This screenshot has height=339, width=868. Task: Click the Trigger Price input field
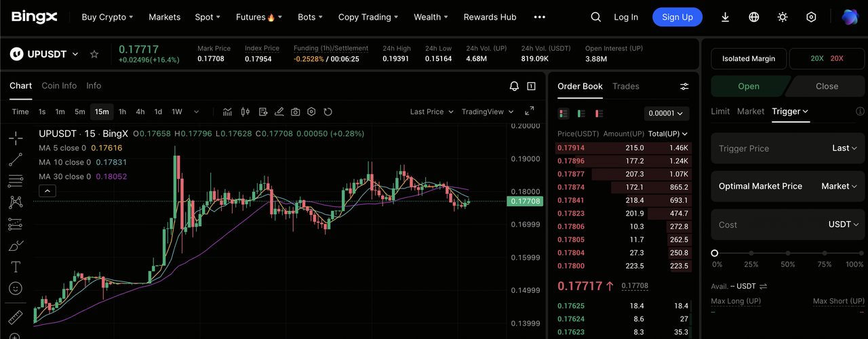(788, 148)
